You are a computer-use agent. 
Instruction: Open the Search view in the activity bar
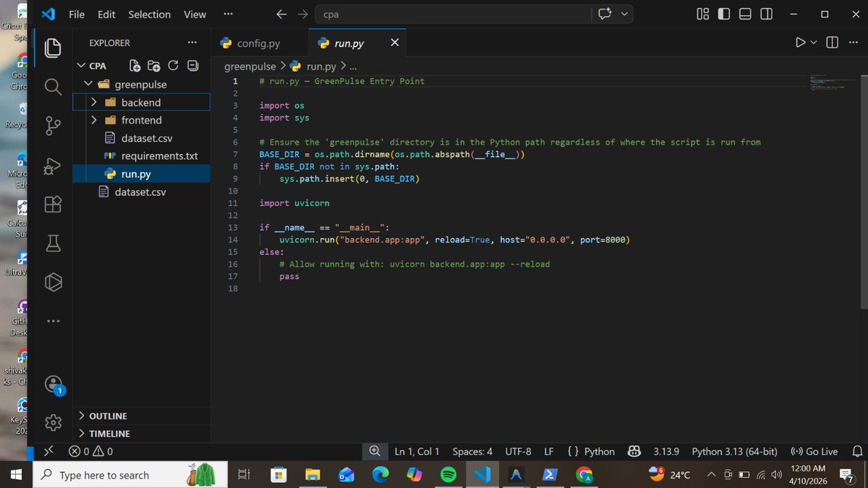pos(52,86)
